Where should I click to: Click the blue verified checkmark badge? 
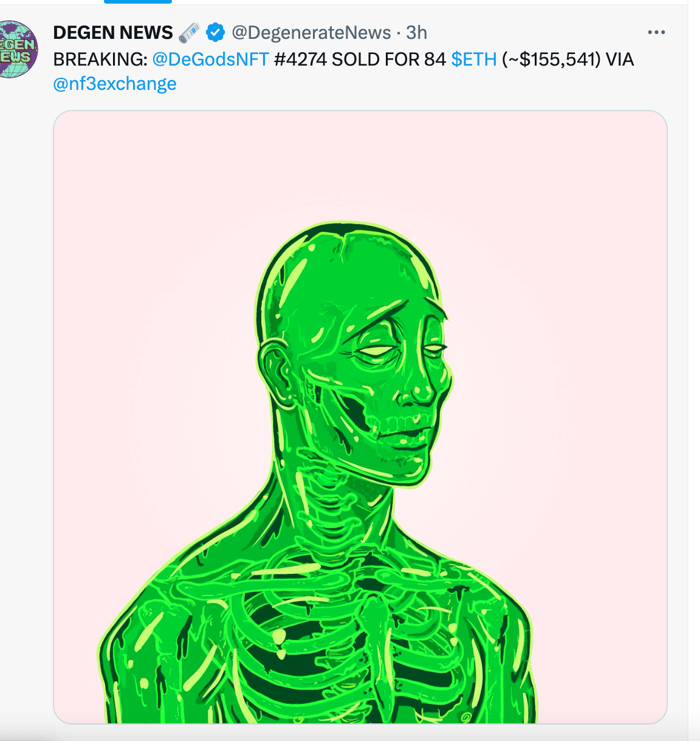pos(215,32)
